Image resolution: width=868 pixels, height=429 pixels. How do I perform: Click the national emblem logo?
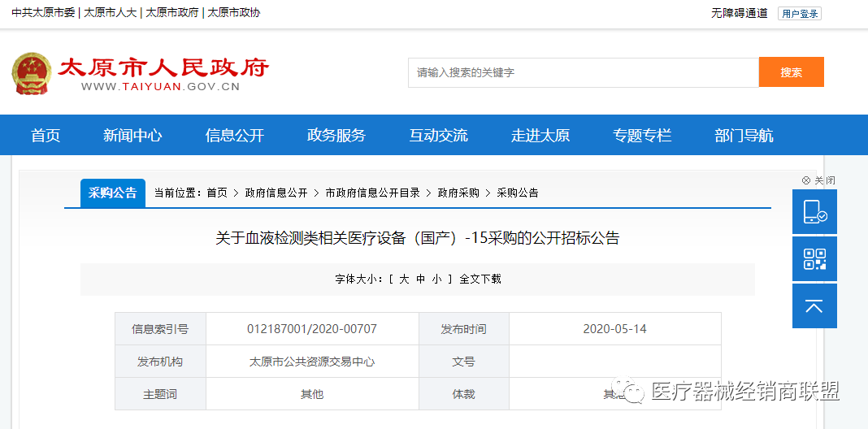point(31,74)
